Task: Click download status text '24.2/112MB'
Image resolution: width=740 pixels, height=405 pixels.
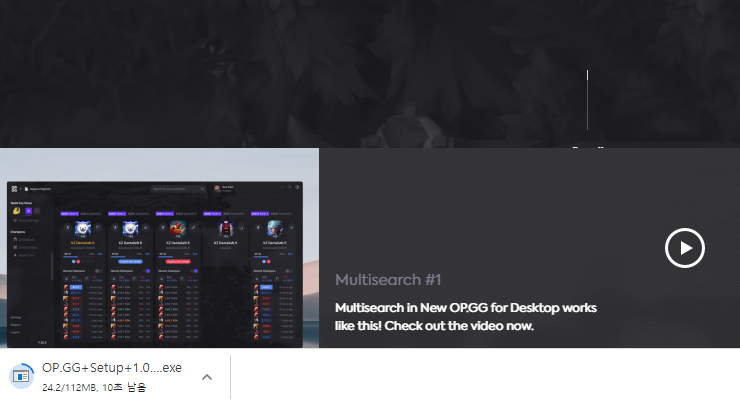Action: click(x=69, y=388)
